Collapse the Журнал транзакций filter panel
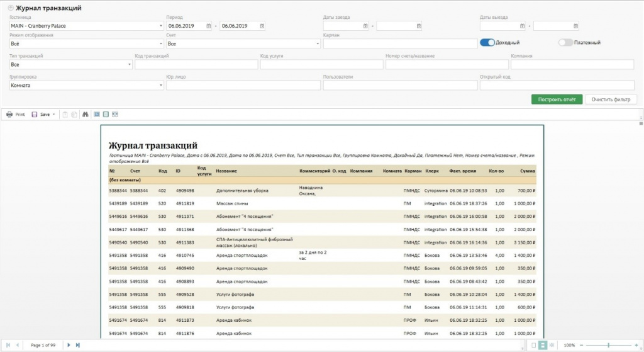This screenshot has height=352, width=644. coord(11,8)
